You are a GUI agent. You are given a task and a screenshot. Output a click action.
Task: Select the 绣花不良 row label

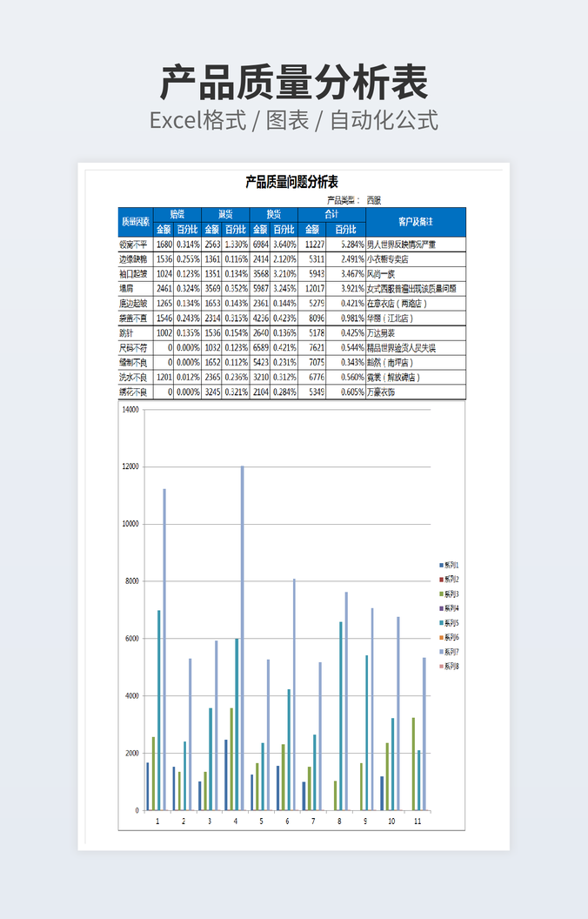[134, 392]
